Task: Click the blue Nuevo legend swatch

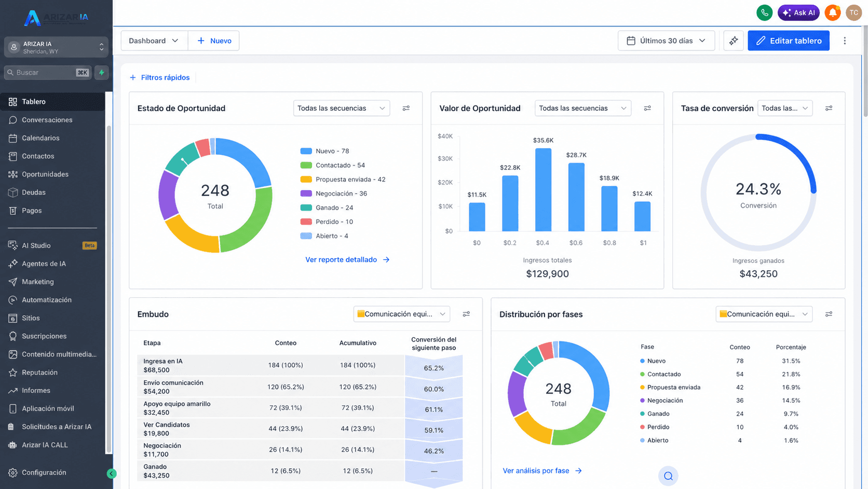Action: point(306,151)
